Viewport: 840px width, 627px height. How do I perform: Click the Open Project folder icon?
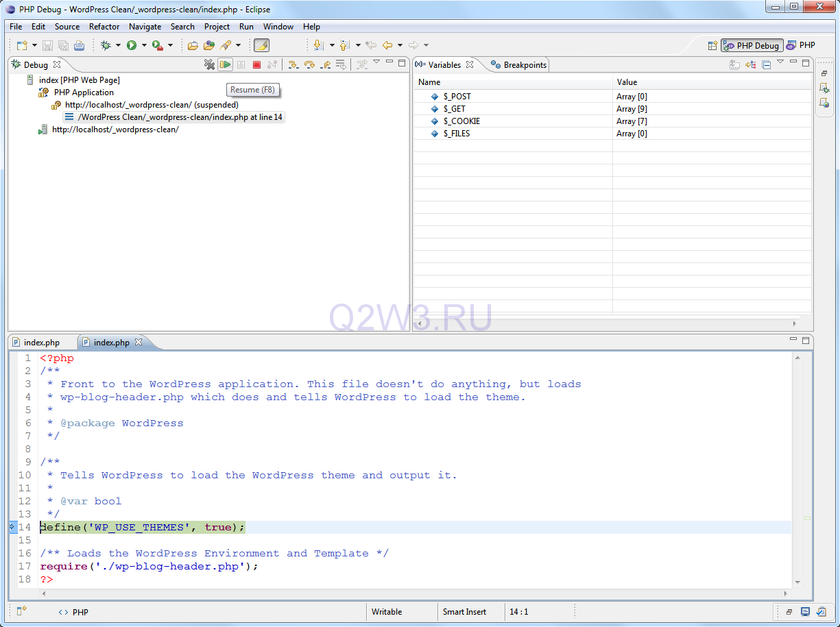pos(193,45)
